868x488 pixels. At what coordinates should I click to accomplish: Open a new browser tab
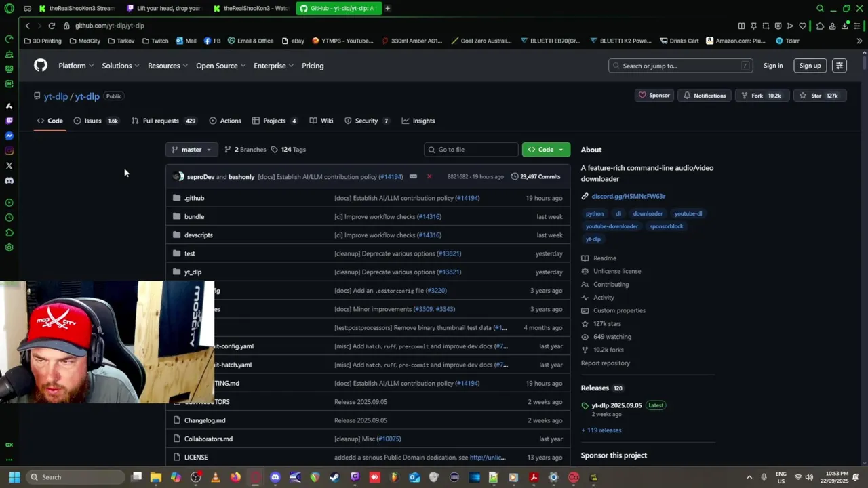tap(387, 8)
